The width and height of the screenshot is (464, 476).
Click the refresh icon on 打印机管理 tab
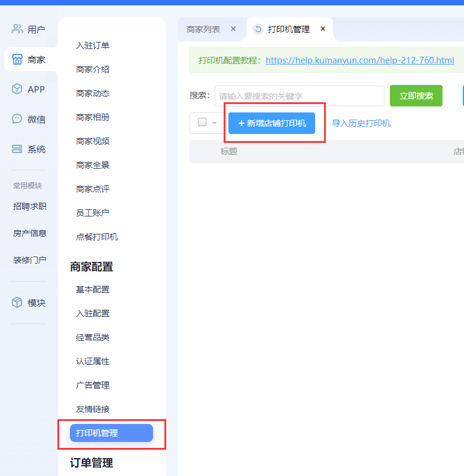coord(258,29)
